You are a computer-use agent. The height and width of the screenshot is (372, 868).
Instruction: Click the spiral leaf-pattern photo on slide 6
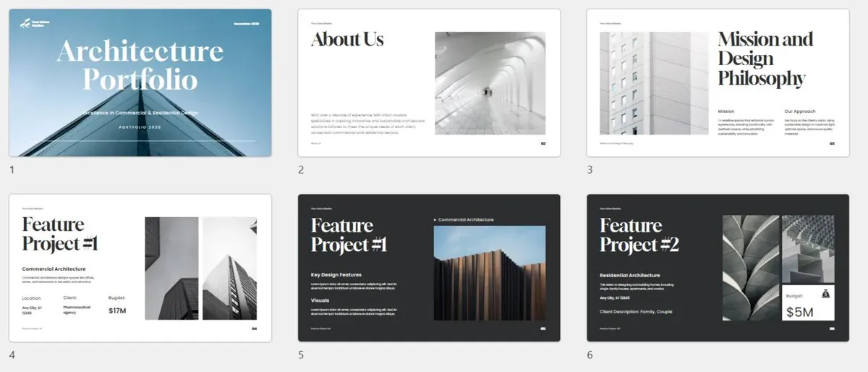click(x=750, y=268)
